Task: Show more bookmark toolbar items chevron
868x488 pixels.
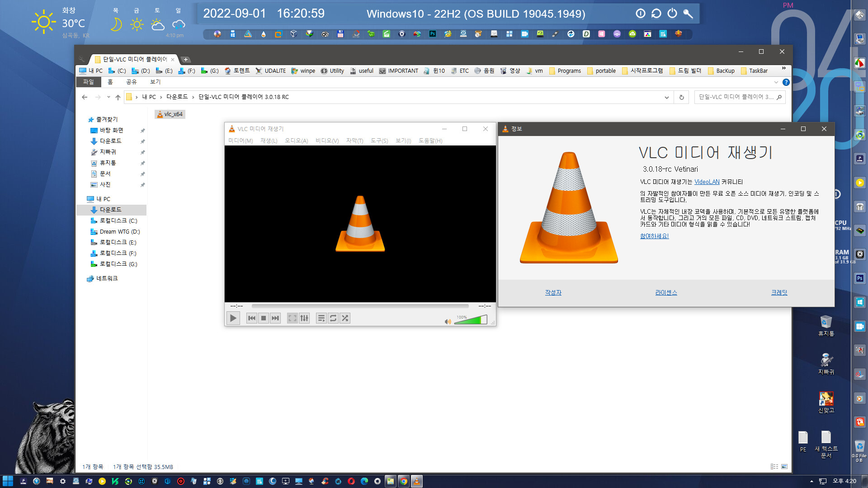Action: [x=784, y=69]
